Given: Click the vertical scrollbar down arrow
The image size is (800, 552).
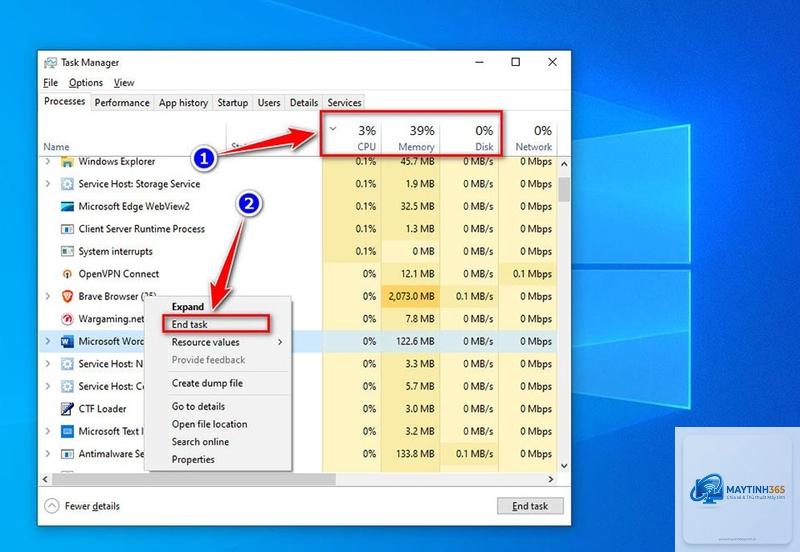Looking at the screenshot, I should 564,466.
